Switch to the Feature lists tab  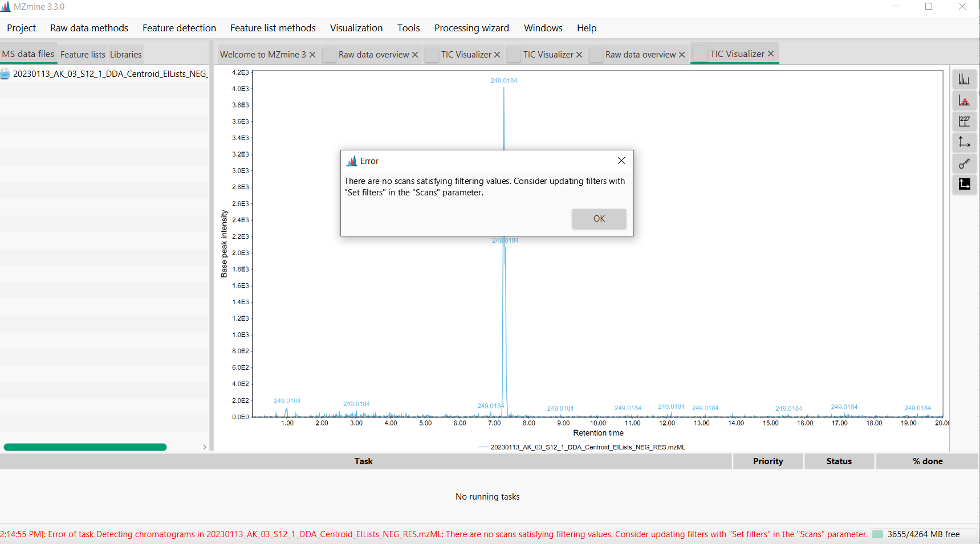(x=82, y=54)
